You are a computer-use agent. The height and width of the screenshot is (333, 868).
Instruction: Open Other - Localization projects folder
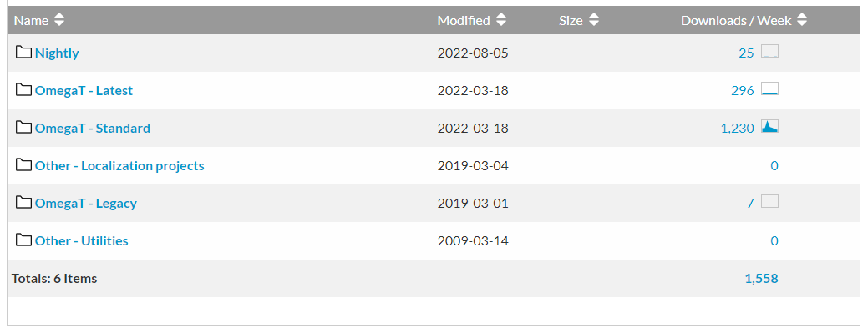pyautogui.click(x=119, y=166)
